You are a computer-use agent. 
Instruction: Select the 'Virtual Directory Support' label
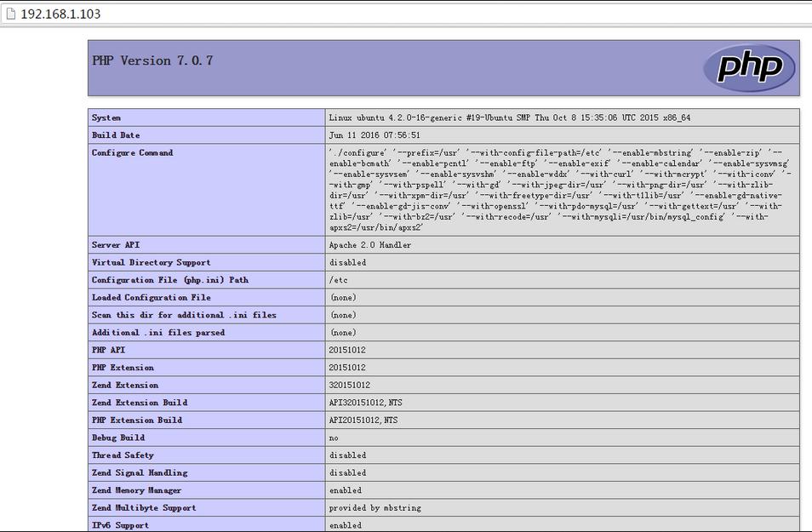click(152, 263)
